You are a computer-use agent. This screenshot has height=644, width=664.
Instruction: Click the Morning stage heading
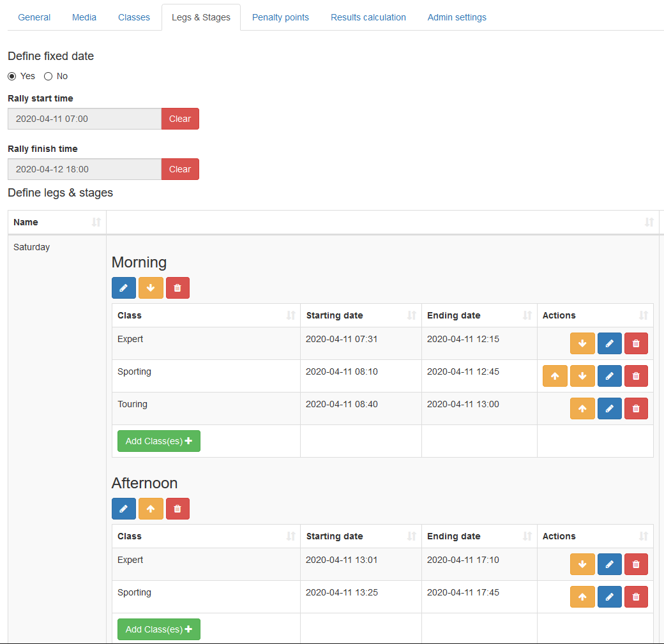139,262
